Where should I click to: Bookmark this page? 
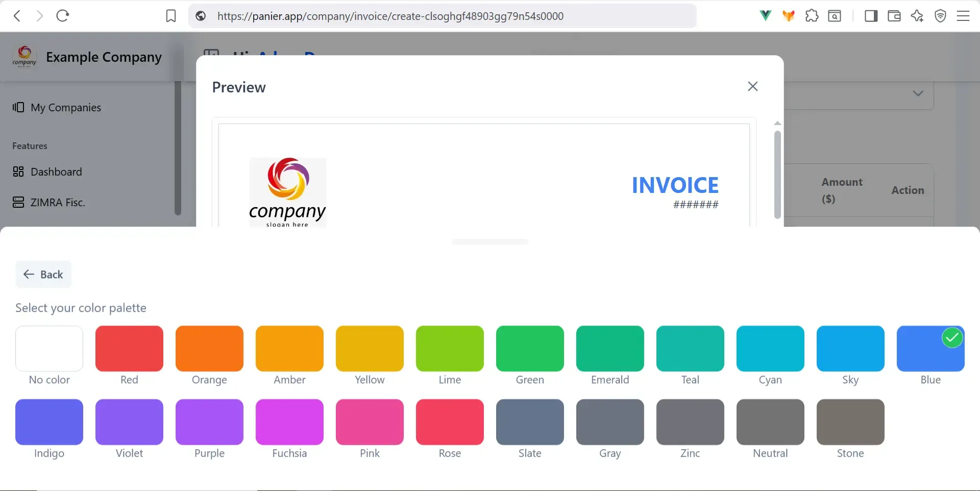click(x=171, y=16)
